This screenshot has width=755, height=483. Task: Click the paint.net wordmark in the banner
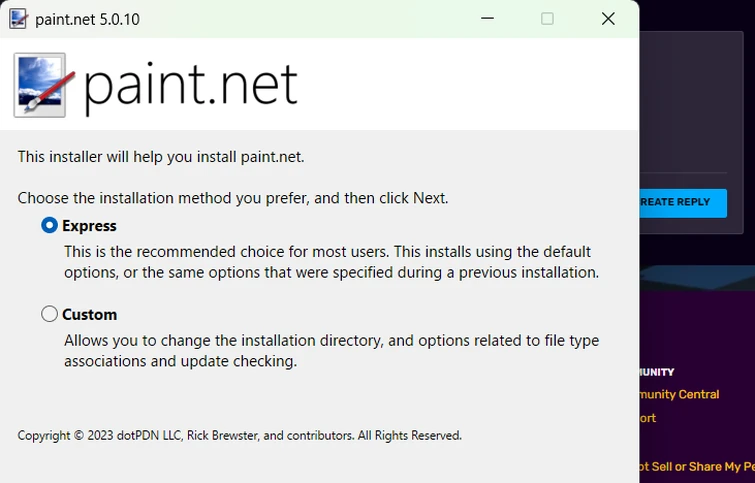pyautogui.click(x=191, y=85)
